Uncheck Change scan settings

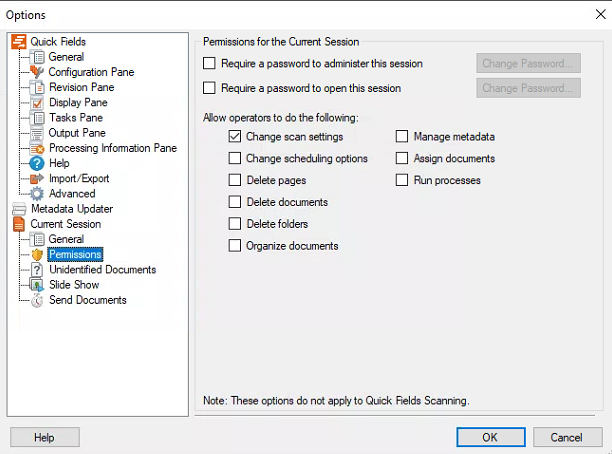(x=235, y=136)
